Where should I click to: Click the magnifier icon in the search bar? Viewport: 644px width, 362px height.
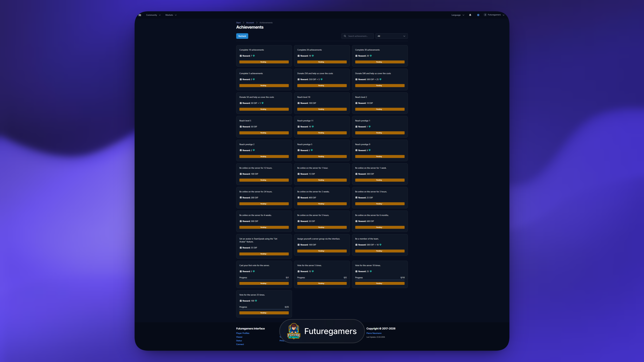[345, 36]
